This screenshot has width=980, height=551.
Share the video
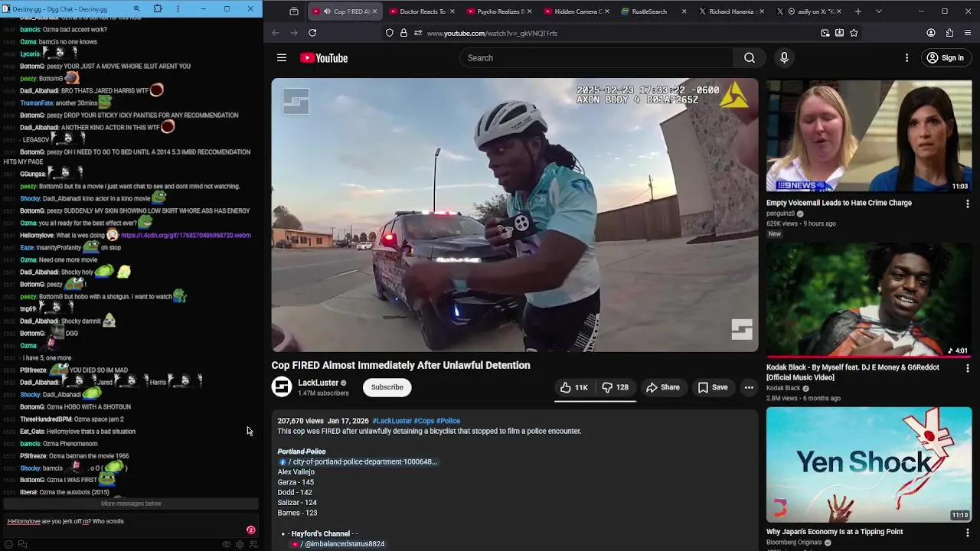click(x=663, y=387)
